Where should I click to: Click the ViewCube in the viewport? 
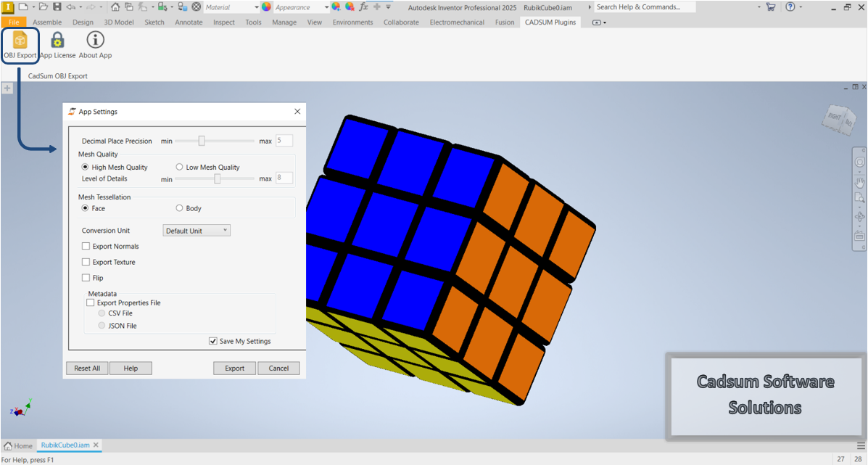click(839, 120)
